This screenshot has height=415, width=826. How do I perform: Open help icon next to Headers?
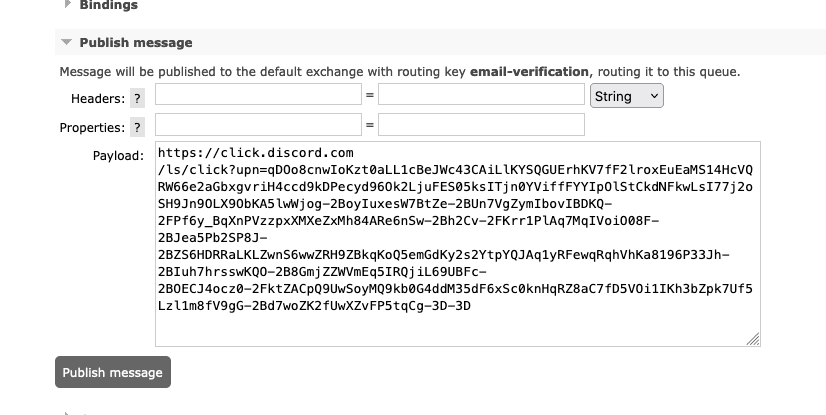pos(137,98)
